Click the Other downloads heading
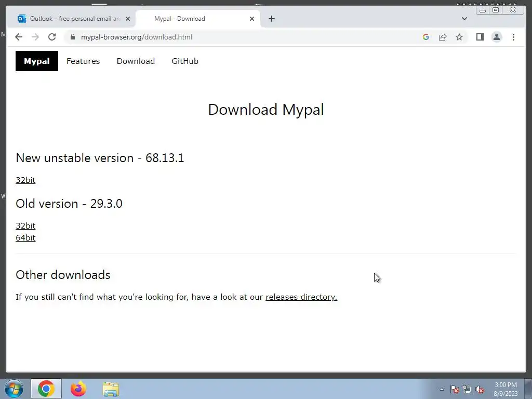The image size is (532, 399). pyautogui.click(x=63, y=275)
